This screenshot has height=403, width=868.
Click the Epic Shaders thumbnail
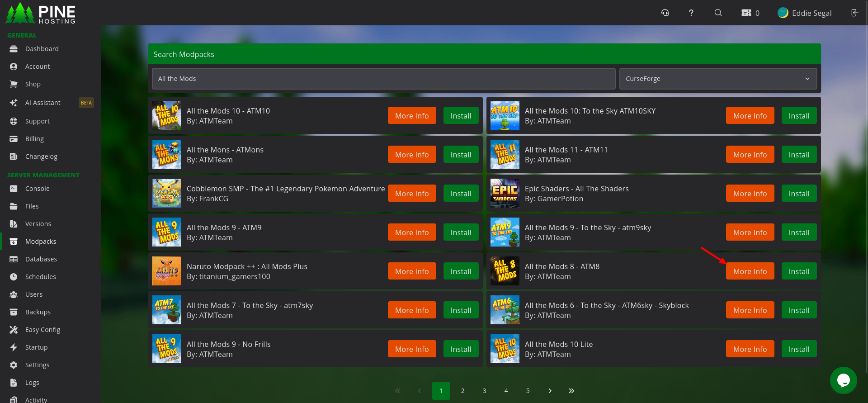tap(505, 193)
